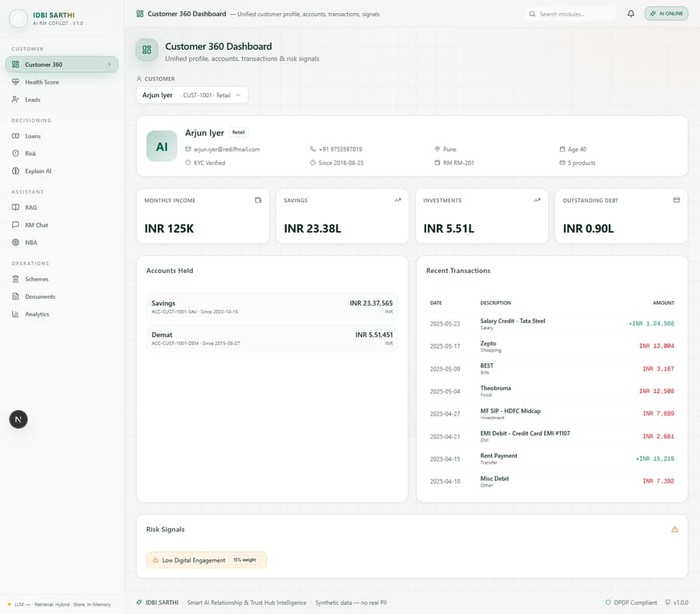Click the Retail badge next to customer name
The height and width of the screenshot is (614, 700).
(239, 132)
